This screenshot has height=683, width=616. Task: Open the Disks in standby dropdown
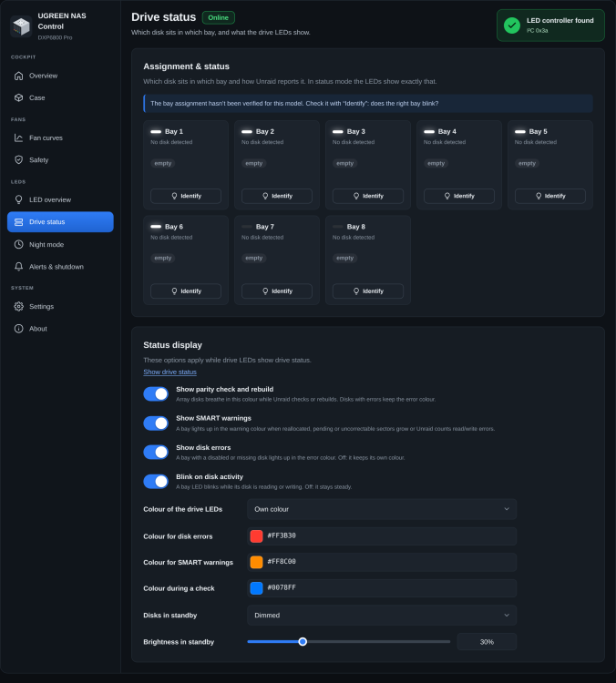[x=382, y=615]
